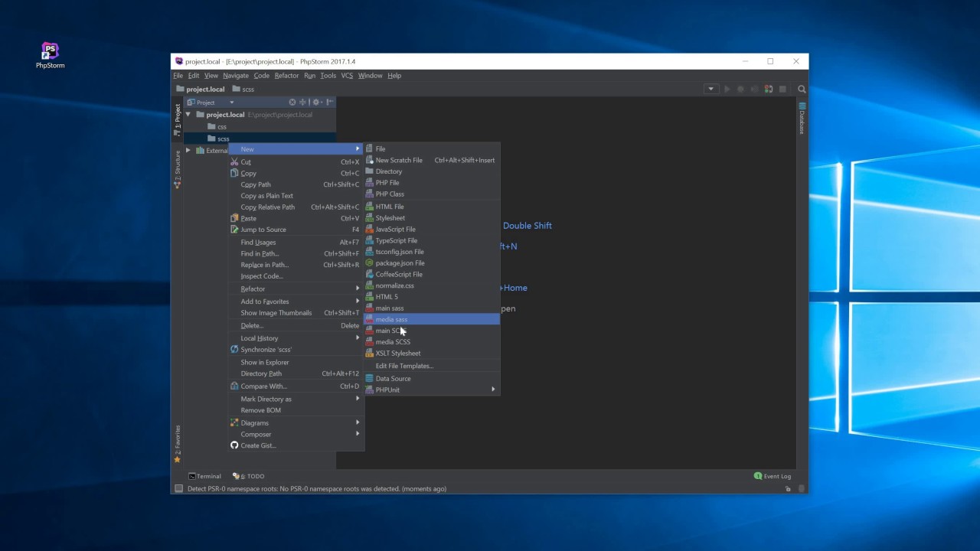980x551 pixels.
Task: Open the run configuration dropdown
Action: [x=711, y=90]
